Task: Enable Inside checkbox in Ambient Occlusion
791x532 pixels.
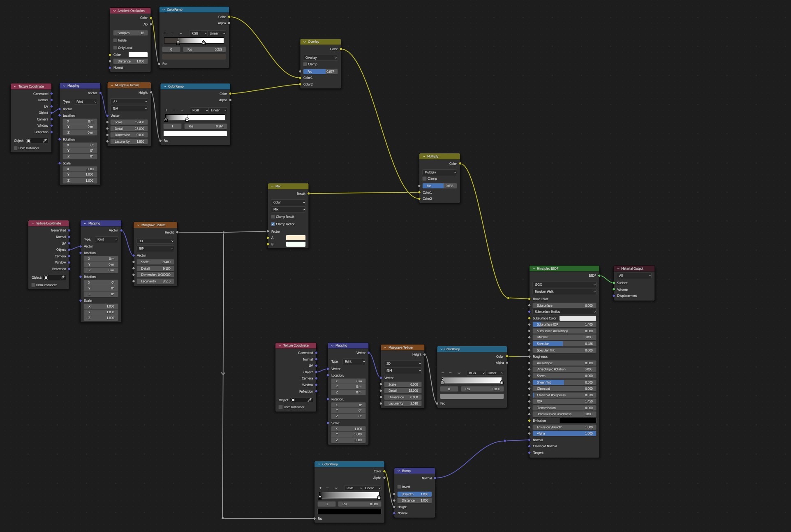Action: pyautogui.click(x=115, y=40)
